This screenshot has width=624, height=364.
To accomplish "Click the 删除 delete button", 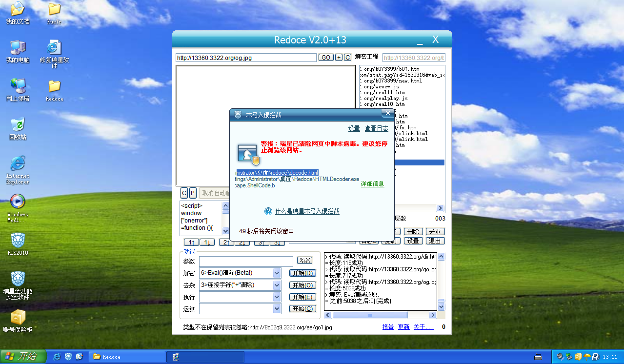I will pyautogui.click(x=413, y=231).
